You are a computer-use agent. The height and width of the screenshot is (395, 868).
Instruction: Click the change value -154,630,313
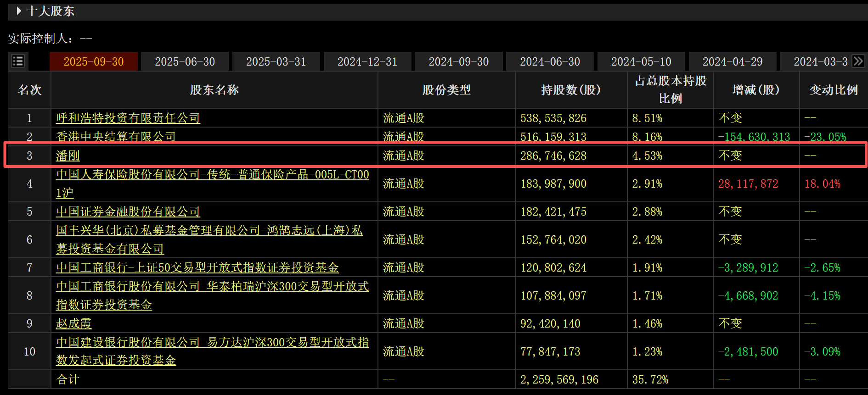pos(754,137)
